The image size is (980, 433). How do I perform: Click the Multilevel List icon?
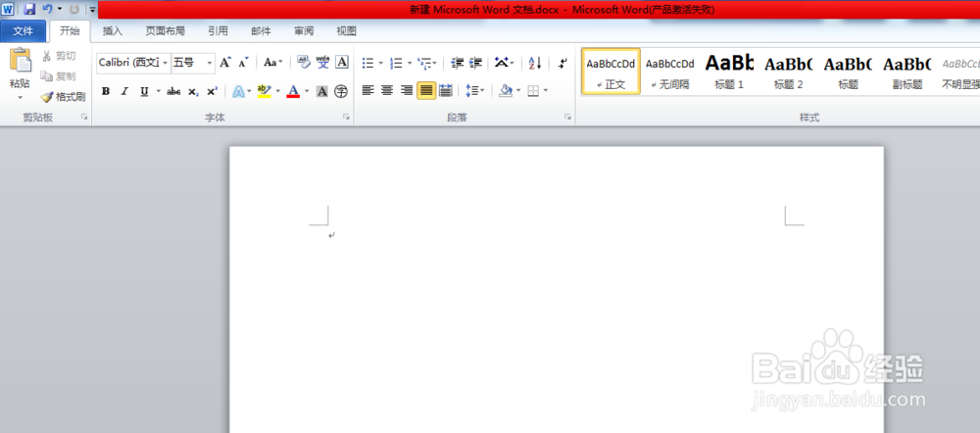[x=425, y=63]
